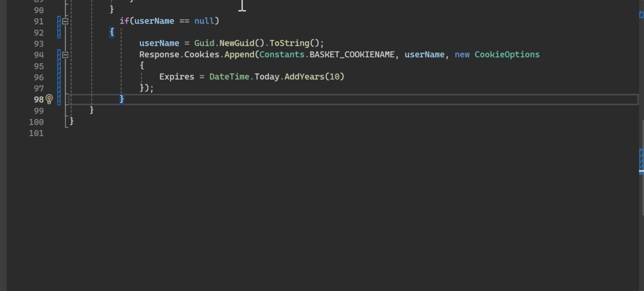Click the Constants class name
Viewport: 644px width, 291px height.
click(282, 55)
